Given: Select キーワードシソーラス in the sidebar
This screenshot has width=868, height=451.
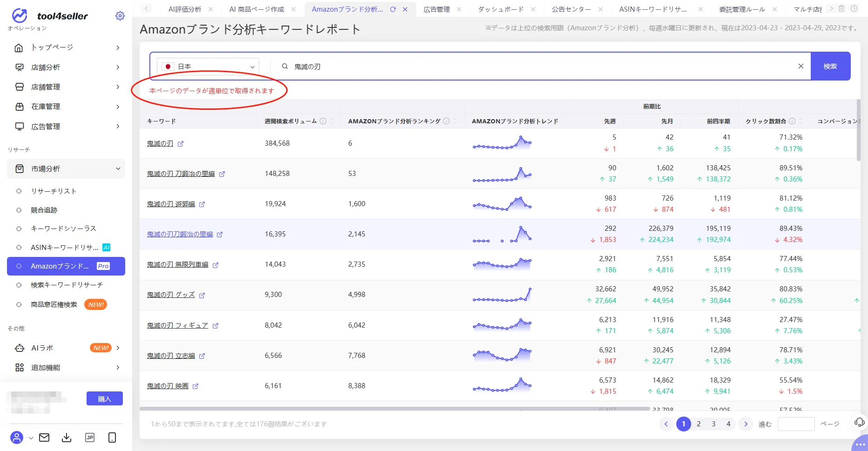Looking at the screenshot, I should (x=63, y=229).
